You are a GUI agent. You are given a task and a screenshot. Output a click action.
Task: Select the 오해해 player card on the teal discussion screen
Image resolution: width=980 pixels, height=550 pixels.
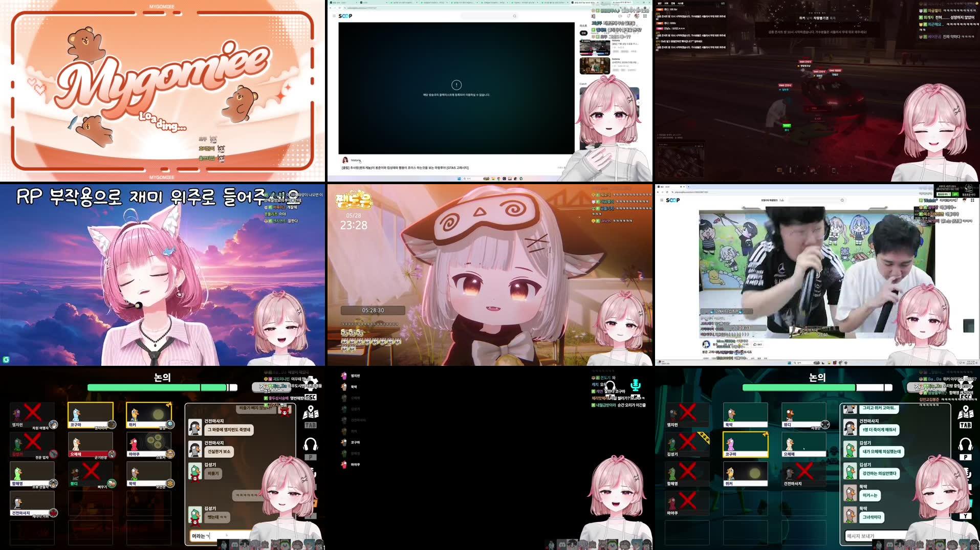(x=804, y=445)
